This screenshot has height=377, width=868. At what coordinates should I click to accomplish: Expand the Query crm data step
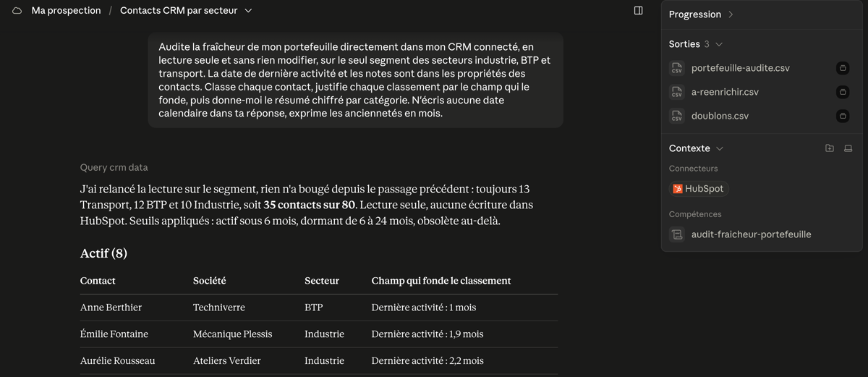pos(114,167)
